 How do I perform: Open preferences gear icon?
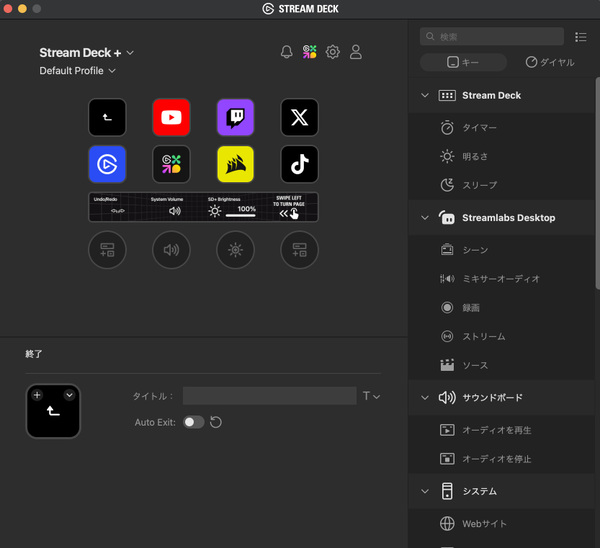[333, 52]
